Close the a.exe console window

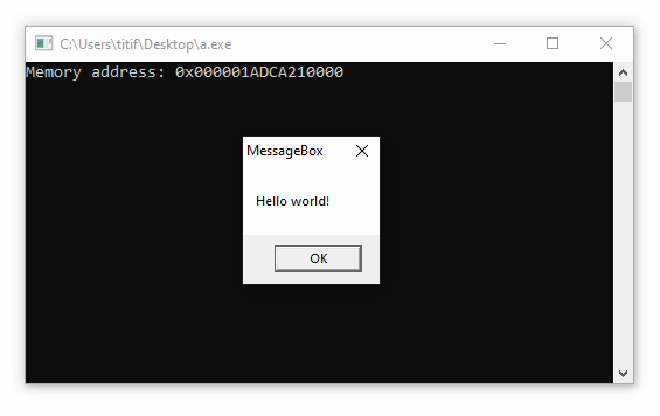pyautogui.click(x=606, y=43)
